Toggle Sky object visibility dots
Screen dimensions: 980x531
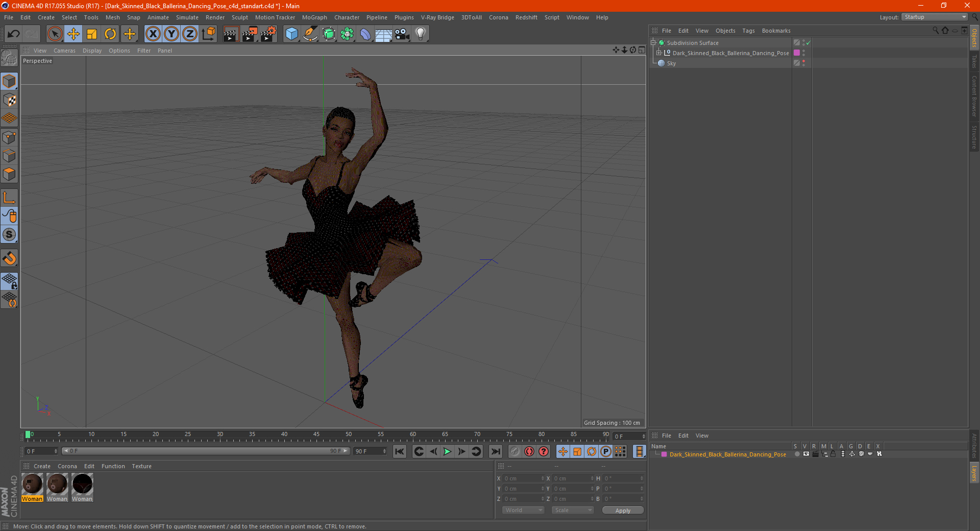pos(803,63)
